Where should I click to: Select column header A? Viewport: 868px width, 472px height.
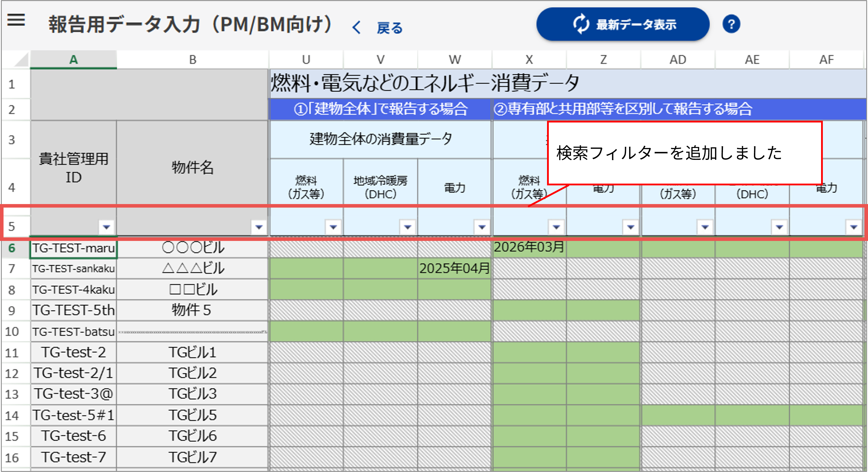tap(73, 60)
